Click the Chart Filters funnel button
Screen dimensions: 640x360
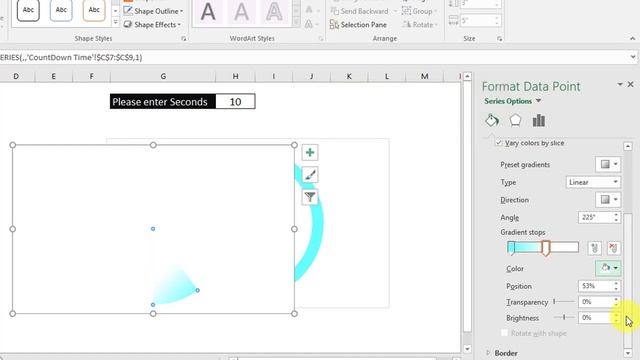[310, 197]
